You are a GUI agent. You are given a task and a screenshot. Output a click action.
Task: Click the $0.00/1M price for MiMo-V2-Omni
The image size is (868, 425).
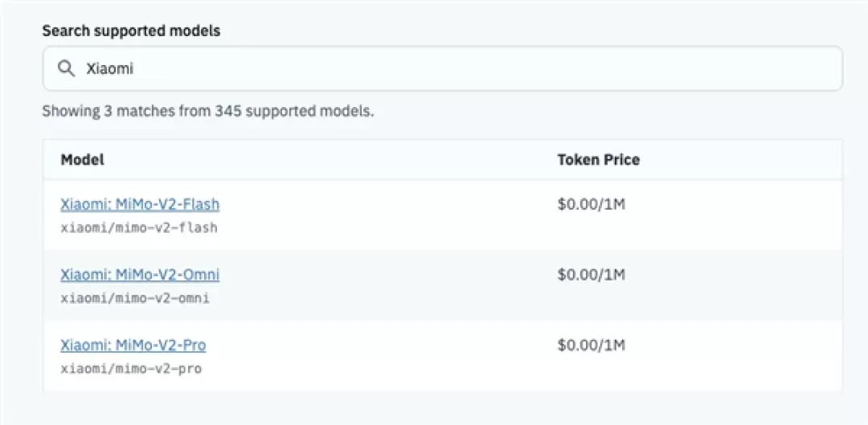point(592,275)
